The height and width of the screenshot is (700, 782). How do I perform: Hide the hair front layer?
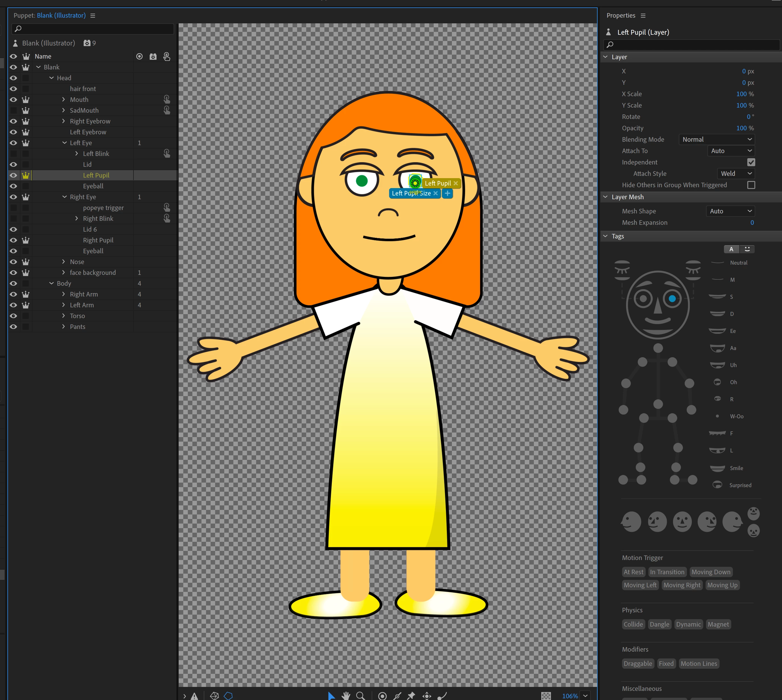click(13, 89)
